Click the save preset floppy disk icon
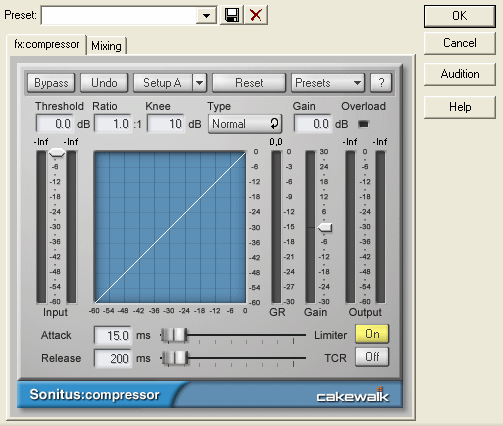The height and width of the screenshot is (426, 503). point(232,15)
